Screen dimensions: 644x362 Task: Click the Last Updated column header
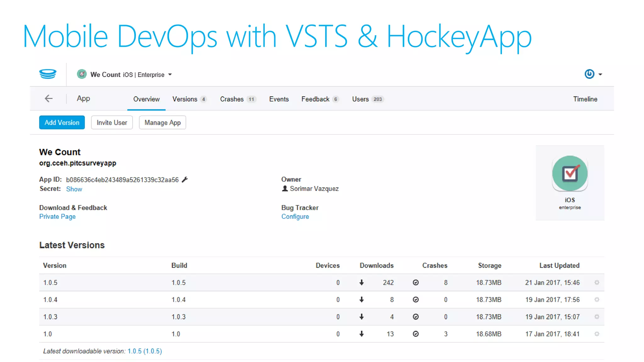pyautogui.click(x=559, y=266)
